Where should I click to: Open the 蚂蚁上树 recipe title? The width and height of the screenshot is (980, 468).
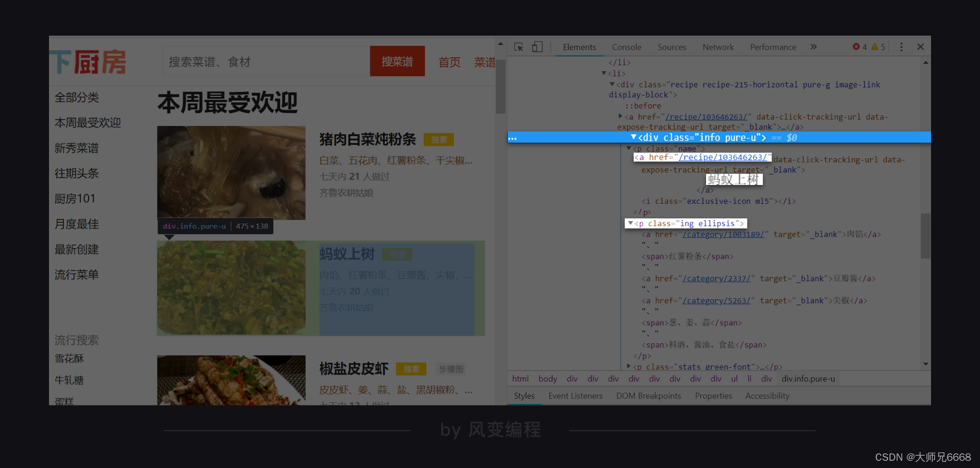coord(347,254)
